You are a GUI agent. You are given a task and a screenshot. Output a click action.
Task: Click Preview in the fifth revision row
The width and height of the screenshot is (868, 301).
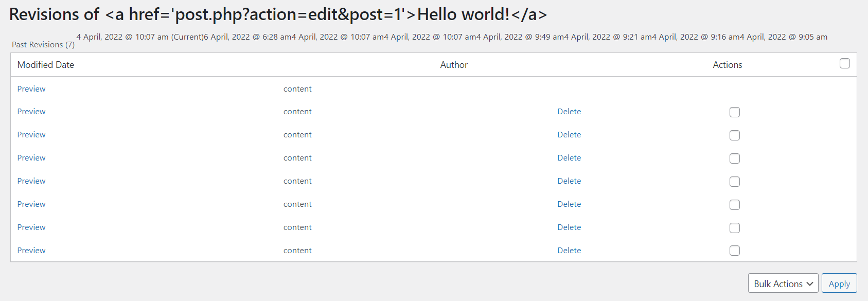pyautogui.click(x=31, y=181)
